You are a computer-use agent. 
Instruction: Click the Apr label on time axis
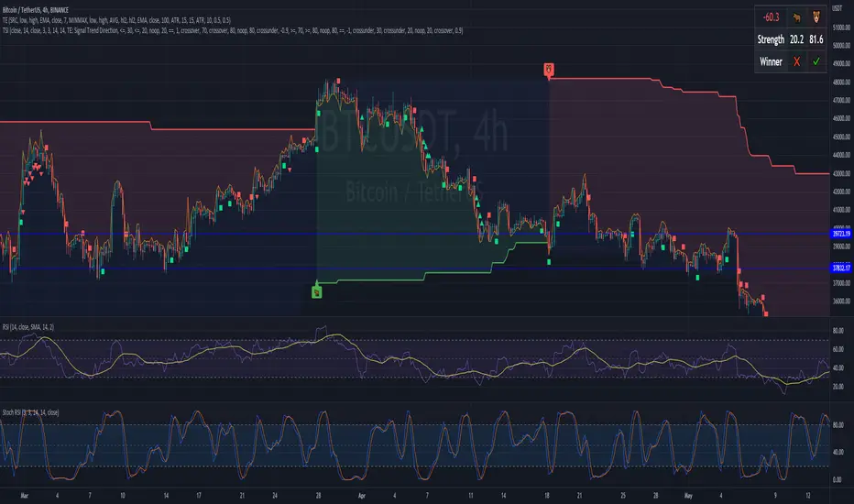(362, 496)
